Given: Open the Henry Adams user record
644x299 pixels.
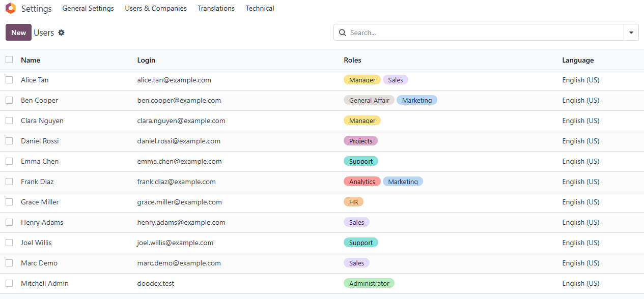Looking at the screenshot, I should pyautogui.click(x=42, y=222).
